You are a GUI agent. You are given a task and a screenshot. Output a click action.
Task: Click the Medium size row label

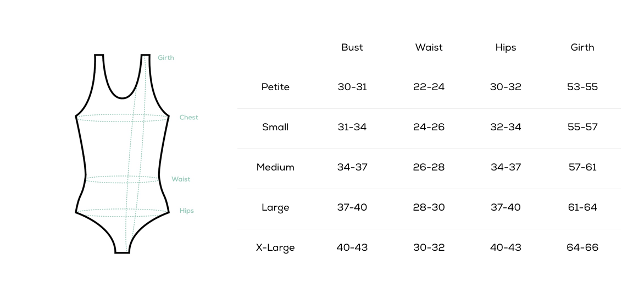pyautogui.click(x=275, y=167)
